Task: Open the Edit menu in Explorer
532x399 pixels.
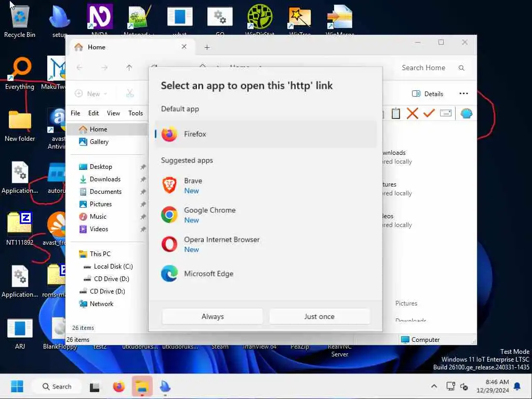Action: click(94, 113)
